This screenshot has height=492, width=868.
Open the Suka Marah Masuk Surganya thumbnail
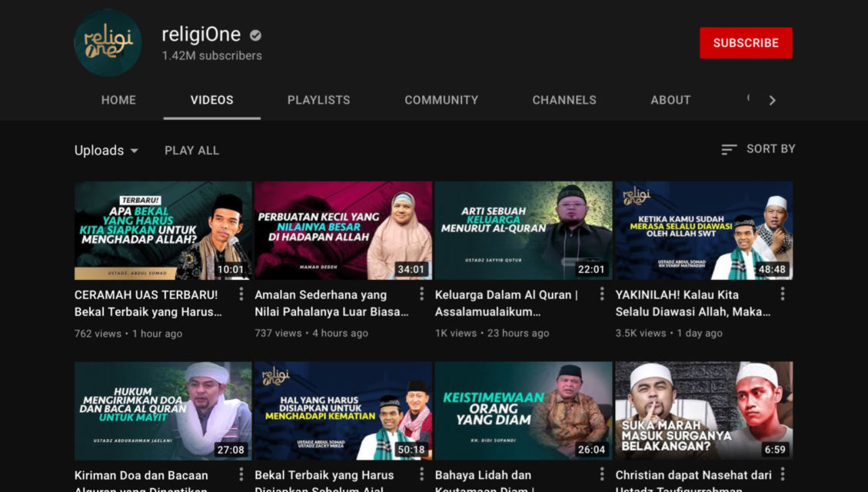point(704,411)
